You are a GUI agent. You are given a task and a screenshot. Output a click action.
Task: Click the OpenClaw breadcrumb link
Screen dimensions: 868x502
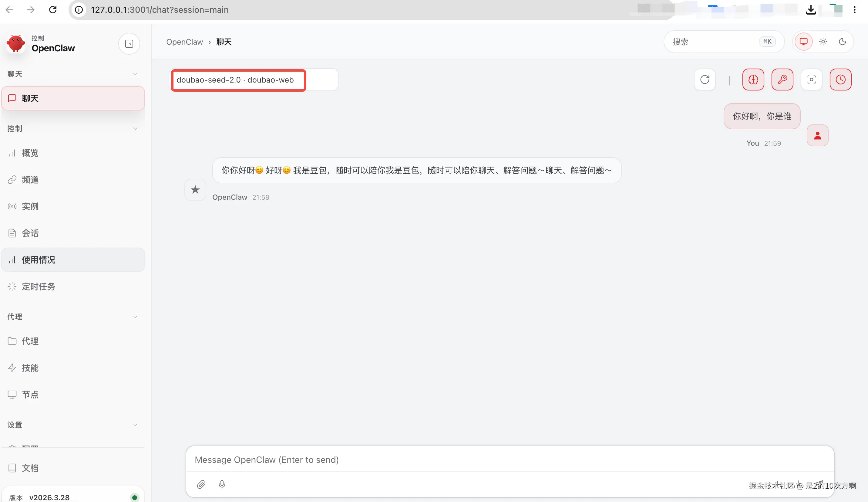tap(185, 42)
